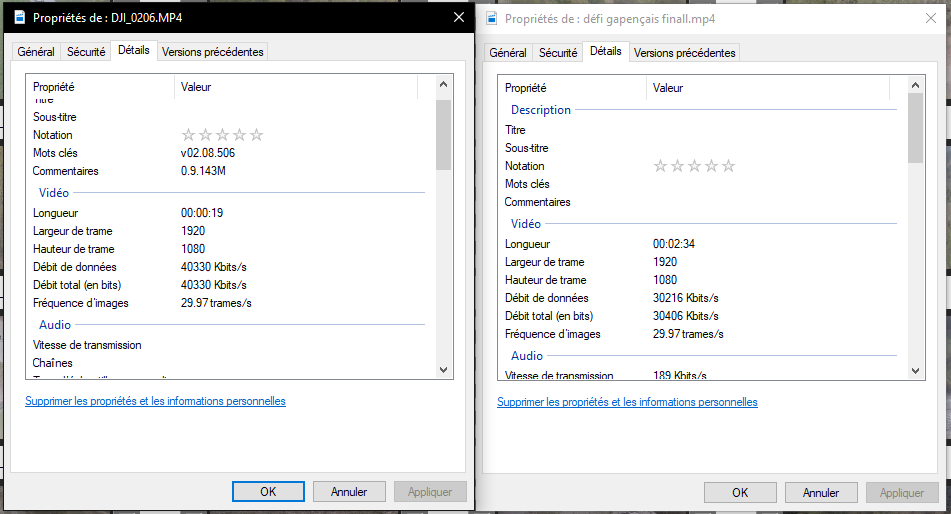Click the scrollbar thumb in DJI_0206.MP4 details list
This screenshot has height=514, width=951.
click(x=443, y=135)
